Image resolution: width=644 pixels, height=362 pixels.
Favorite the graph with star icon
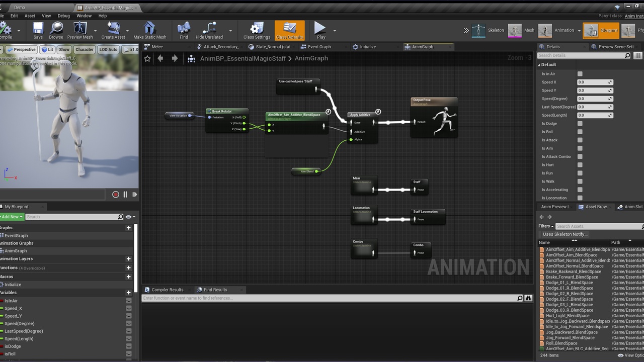pyautogui.click(x=147, y=58)
